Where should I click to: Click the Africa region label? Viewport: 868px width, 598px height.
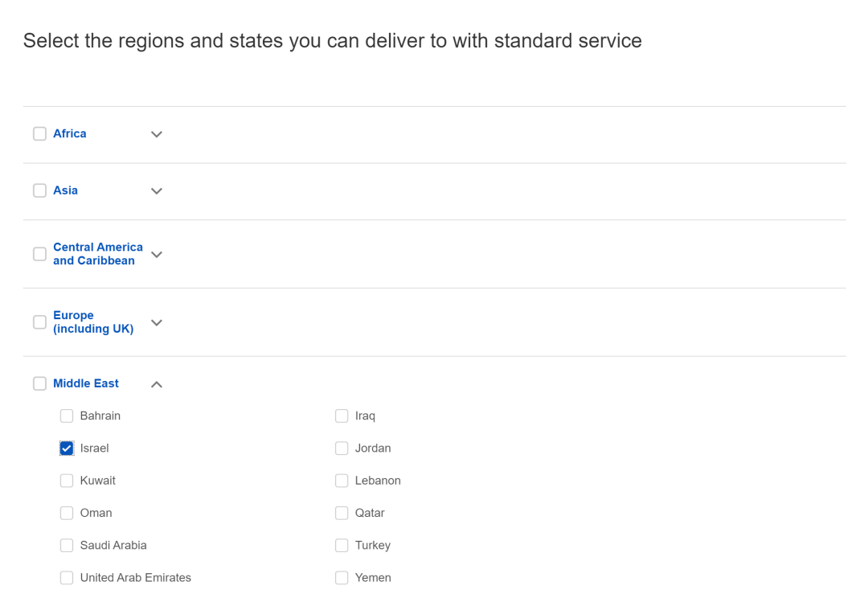[x=70, y=133]
